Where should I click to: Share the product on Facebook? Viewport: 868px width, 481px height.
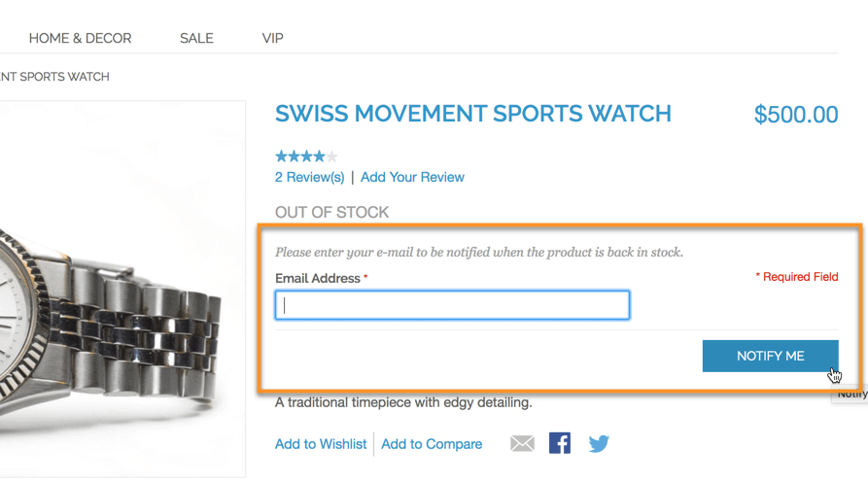560,443
